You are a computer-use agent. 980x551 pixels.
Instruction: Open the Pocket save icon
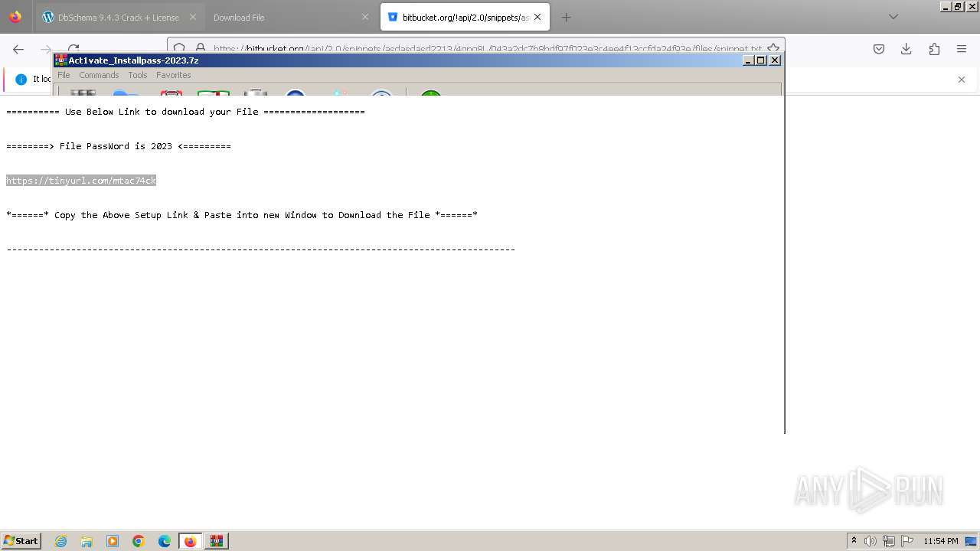[x=879, y=49]
